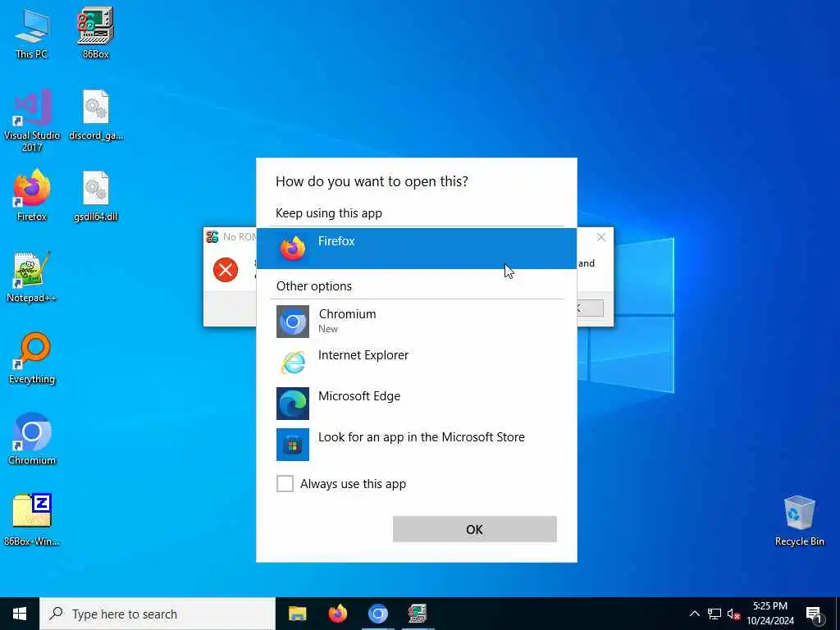Viewport: 840px width, 630px height.
Task: Confirm the dialog with the OK button
Action: pyautogui.click(x=475, y=529)
